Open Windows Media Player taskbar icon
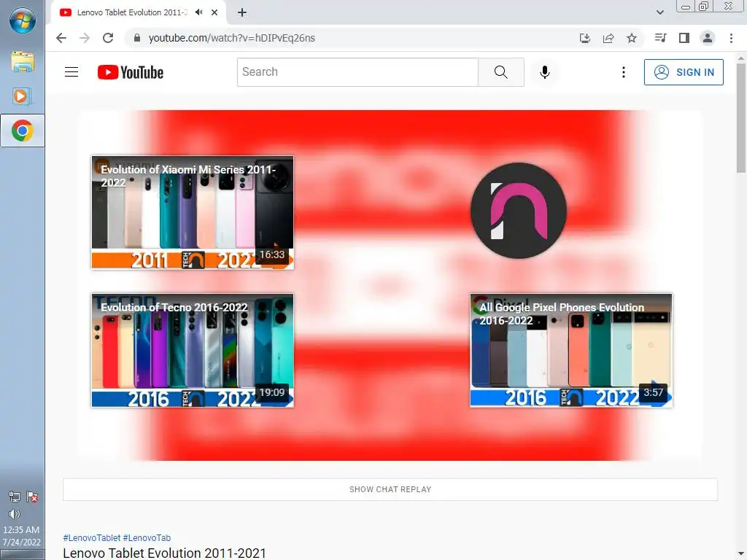This screenshot has width=747, height=560. (21, 96)
